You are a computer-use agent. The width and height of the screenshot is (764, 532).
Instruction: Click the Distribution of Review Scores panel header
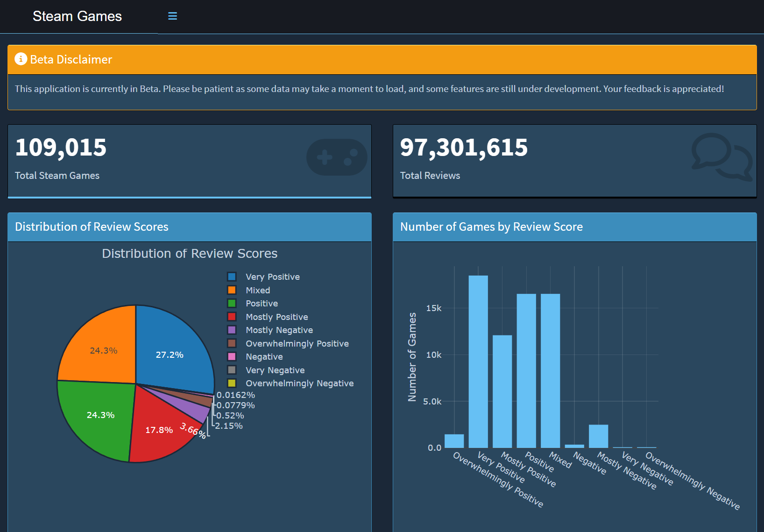(92, 227)
